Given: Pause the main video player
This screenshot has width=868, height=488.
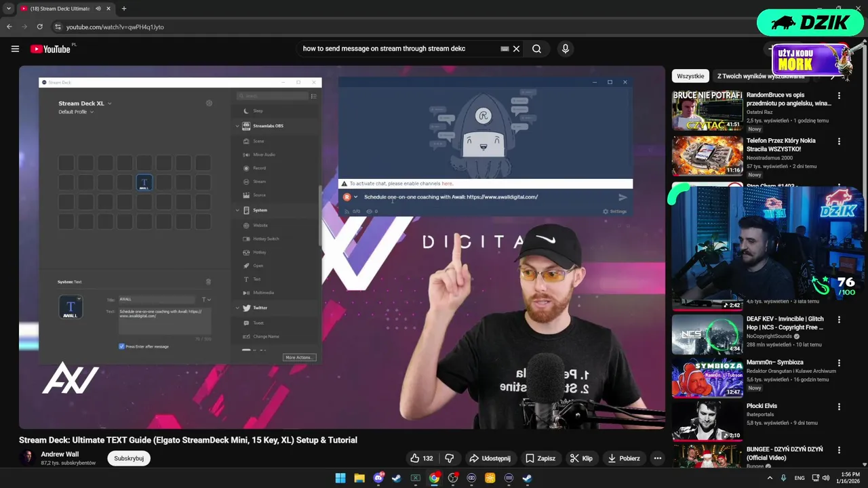Looking at the screenshot, I should (342, 247).
